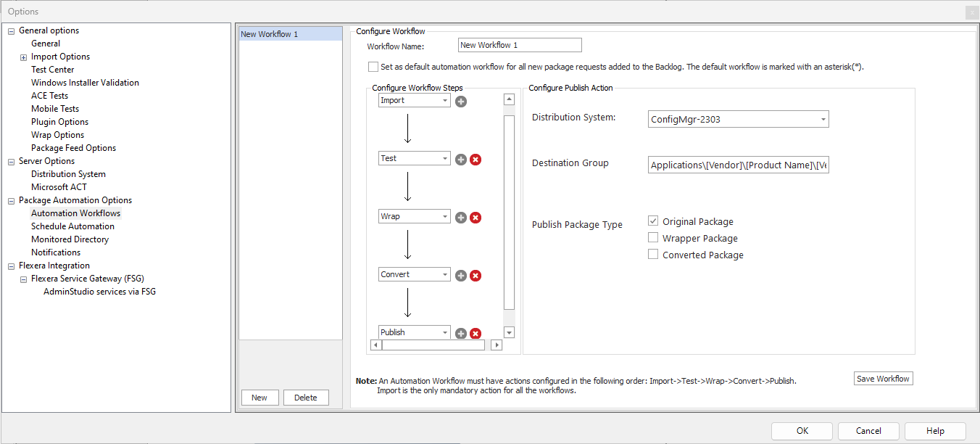The width and height of the screenshot is (980, 444).
Task: Select Flexera Integration root node
Action: coord(54,266)
